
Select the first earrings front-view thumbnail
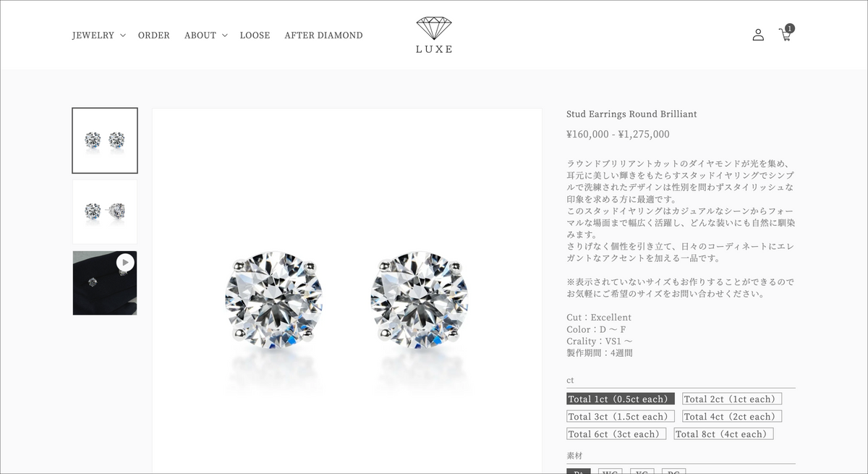105,140
